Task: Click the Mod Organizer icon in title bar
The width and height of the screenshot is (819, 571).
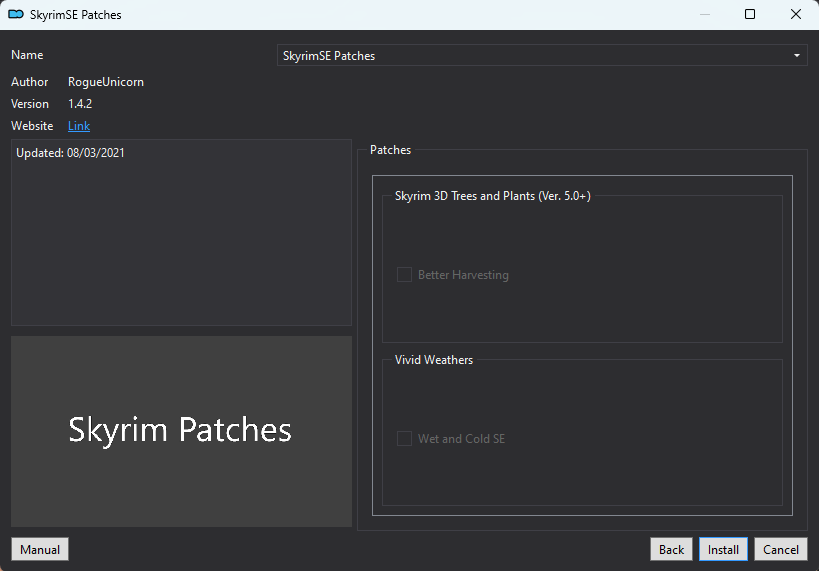Action: pyautogui.click(x=16, y=14)
